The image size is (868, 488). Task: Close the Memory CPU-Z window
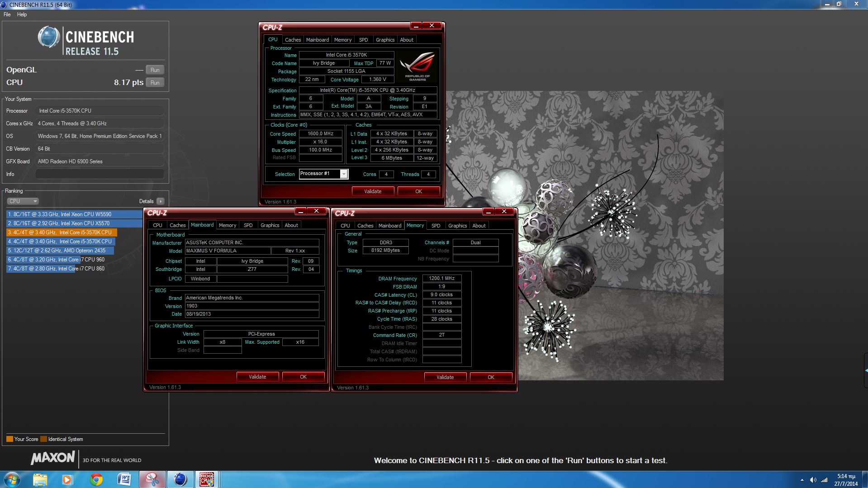coord(504,212)
